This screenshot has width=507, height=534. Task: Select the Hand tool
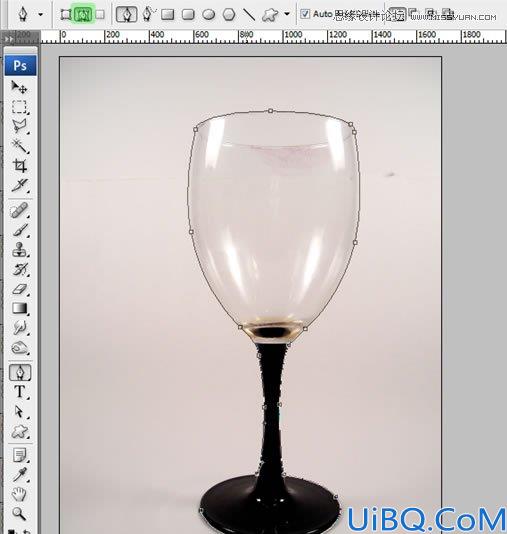[x=19, y=494]
